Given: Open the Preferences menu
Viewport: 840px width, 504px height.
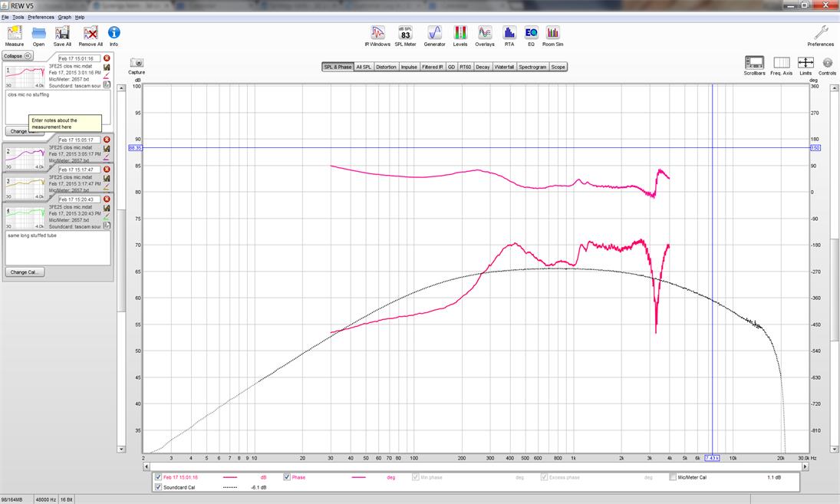Looking at the screenshot, I should [41, 17].
